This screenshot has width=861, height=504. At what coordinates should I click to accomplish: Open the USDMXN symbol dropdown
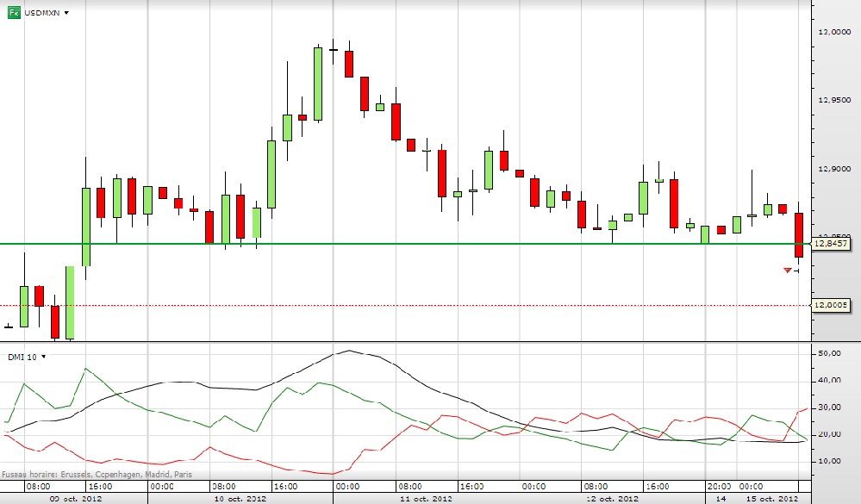coord(67,14)
